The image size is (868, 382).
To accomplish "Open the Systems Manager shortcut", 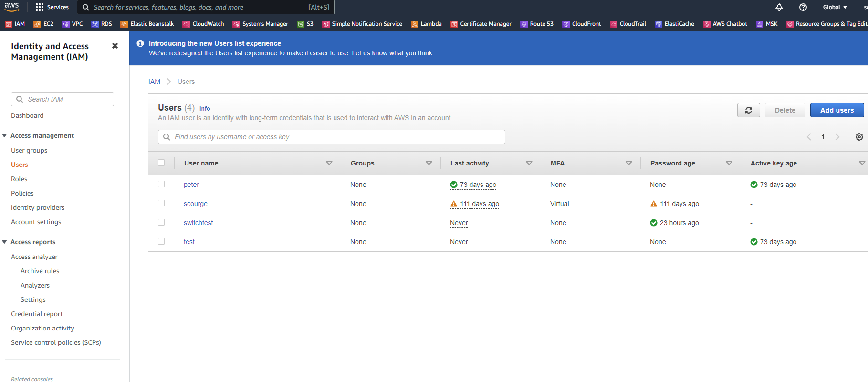I will (x=261, y=24).
